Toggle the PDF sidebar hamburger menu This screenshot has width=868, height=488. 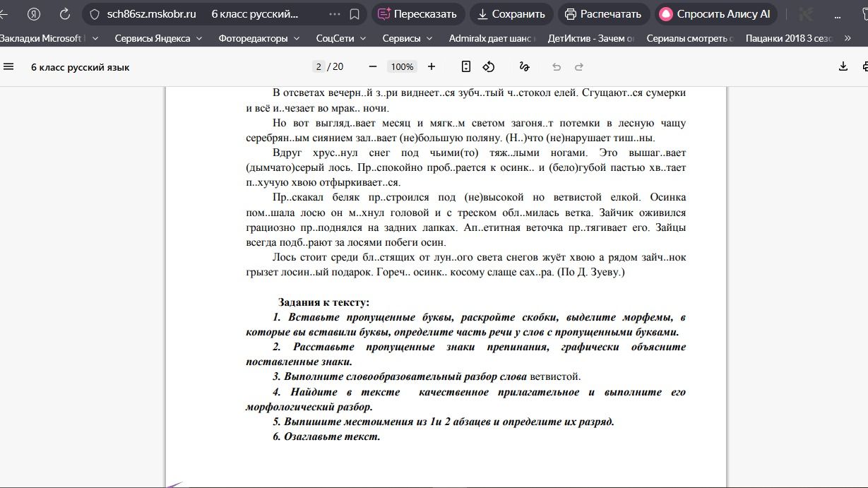coord(9,66)
